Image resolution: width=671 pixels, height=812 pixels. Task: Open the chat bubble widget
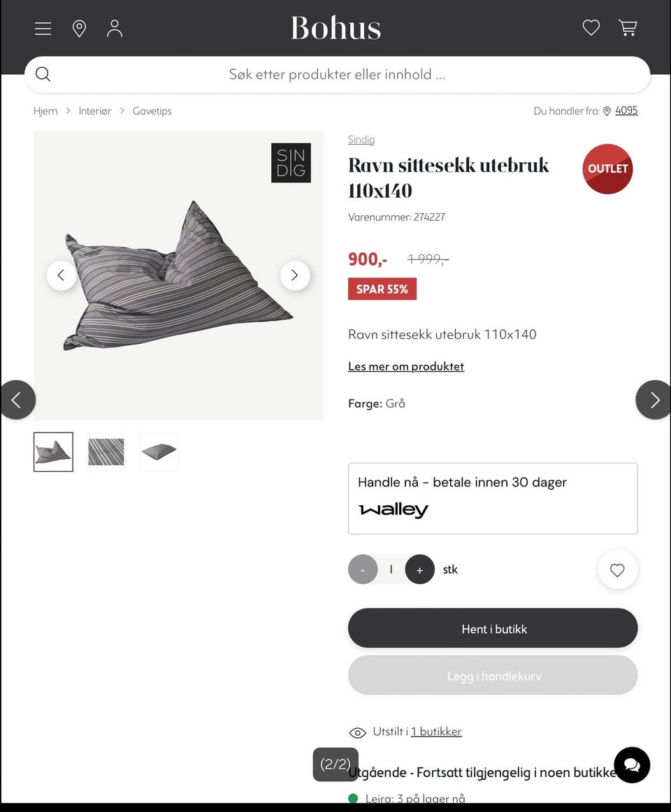click(x=632, y=765)
